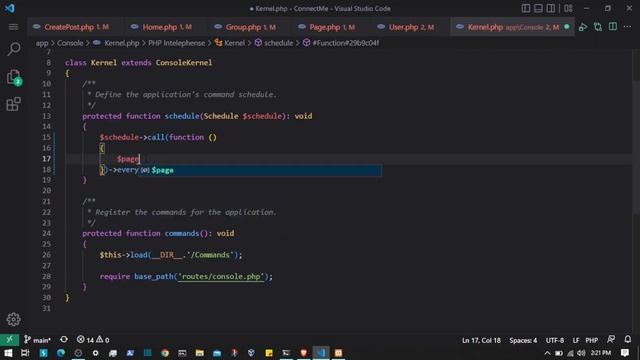Open Brave browser from the taskbar
The image size is (640, 360).
304,353
